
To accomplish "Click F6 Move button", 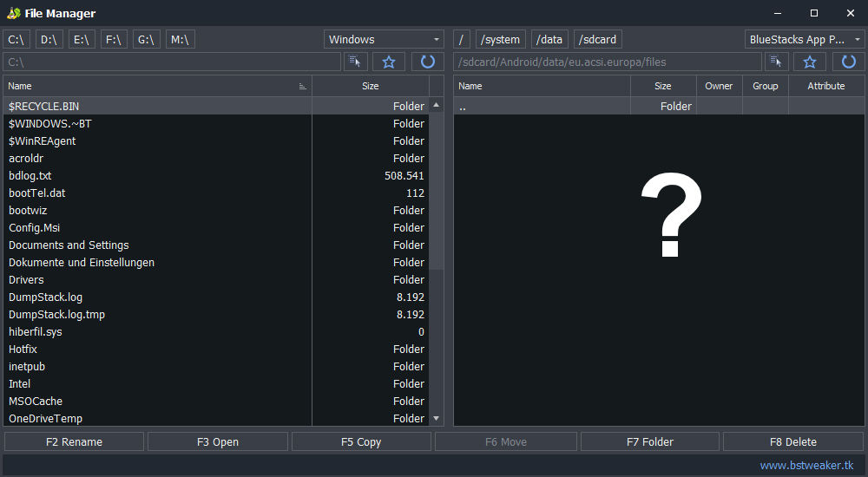I will (x=505, y=441).
